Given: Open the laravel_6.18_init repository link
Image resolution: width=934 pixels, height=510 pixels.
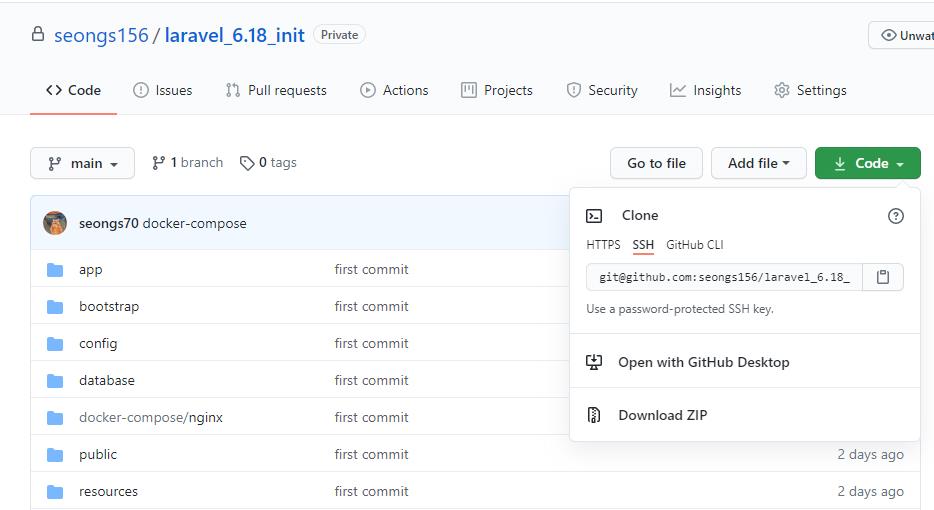Looking at the screenshot, I should [x=235, y=35].
